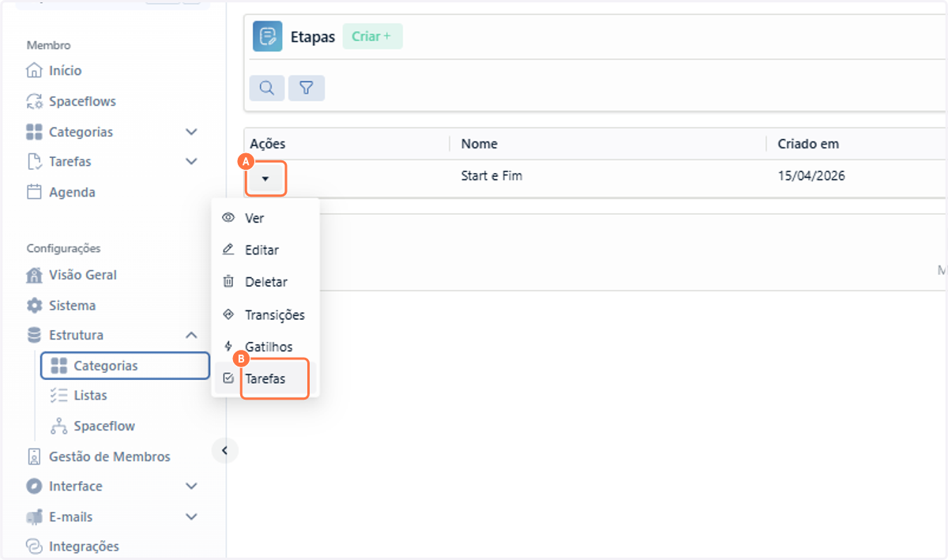Open the Integrações link
Image resolution: width=948 pixels, height=560 pixels.
pos(84,547)
